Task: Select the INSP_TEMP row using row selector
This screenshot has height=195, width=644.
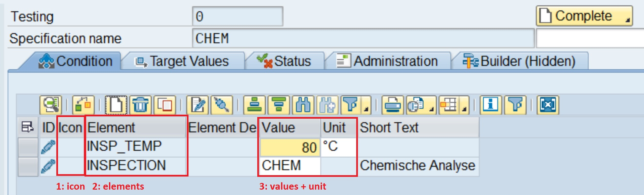Action: tap(28, 147)
